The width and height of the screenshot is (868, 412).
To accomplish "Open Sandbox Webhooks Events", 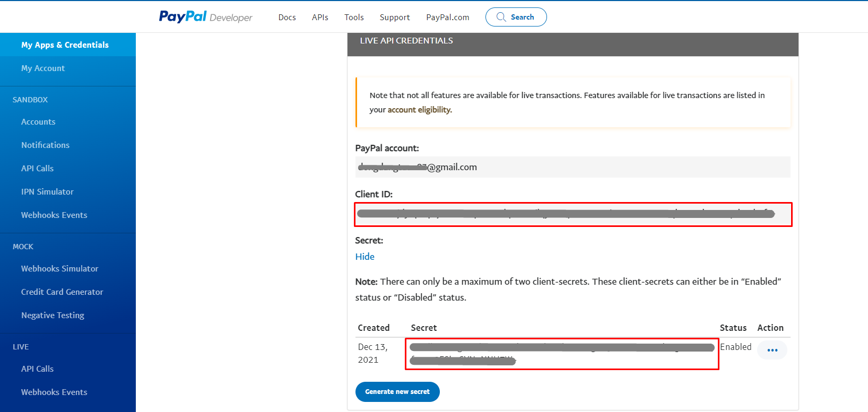I will 54,215.
